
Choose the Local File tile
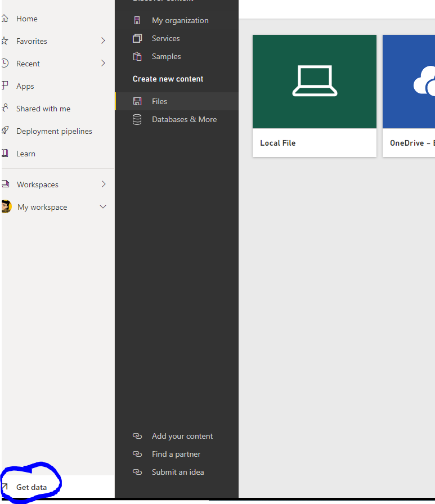click(x=315, y=96)
